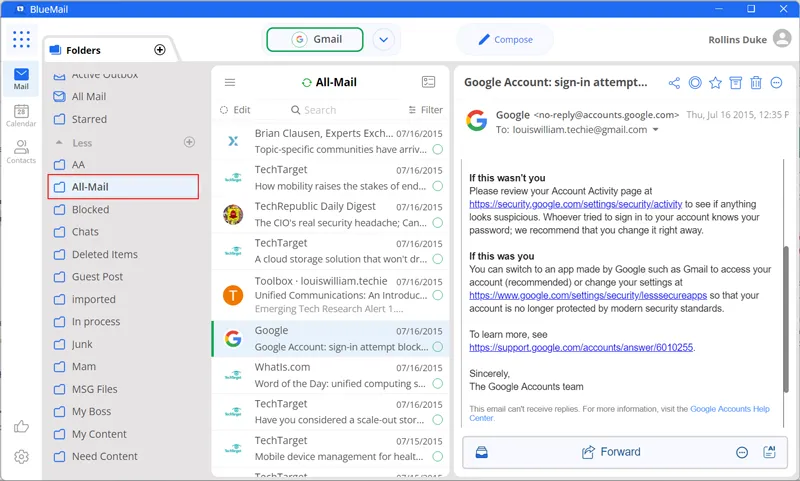
Task: Select the Starred folder
Action: pos(89,119)
